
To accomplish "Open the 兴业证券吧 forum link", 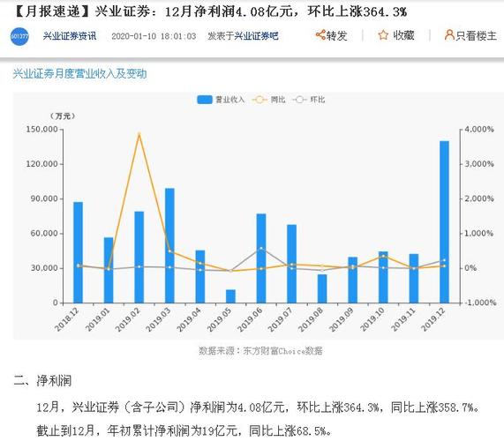I will coord(256,35).
